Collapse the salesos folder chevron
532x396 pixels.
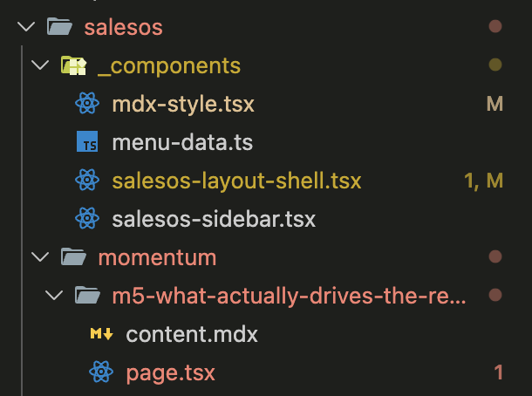point(26,27)
